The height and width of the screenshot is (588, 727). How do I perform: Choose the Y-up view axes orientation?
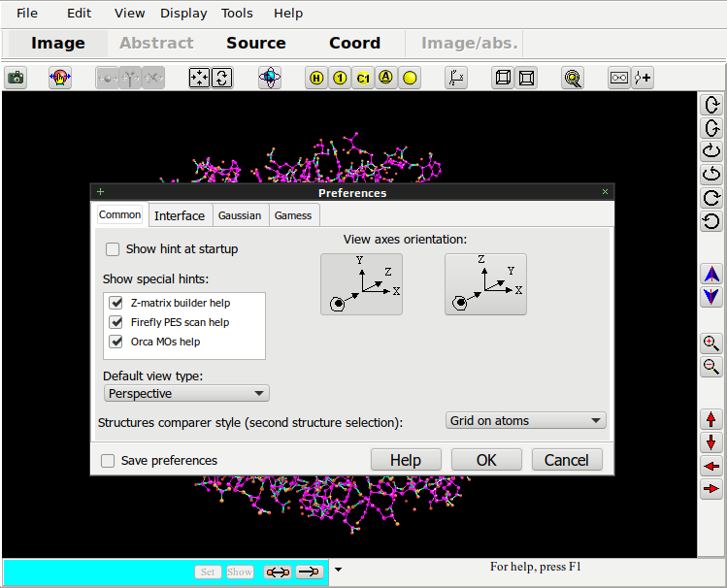click(x=362, y=284)
